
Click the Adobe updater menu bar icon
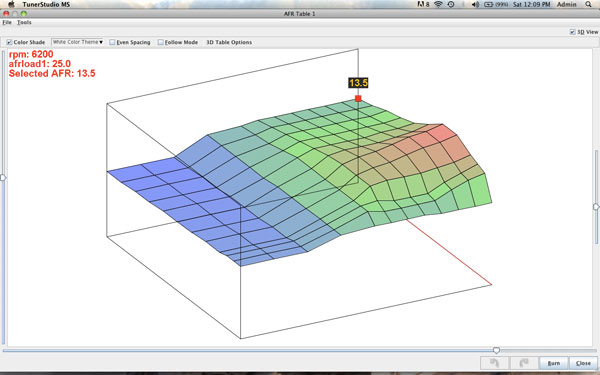pyautogui.click(x=423, y=4)
